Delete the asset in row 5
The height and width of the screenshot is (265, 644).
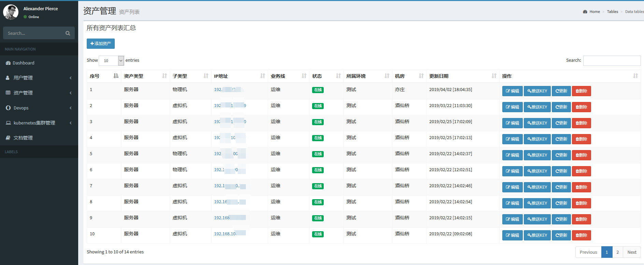[581, 155]
